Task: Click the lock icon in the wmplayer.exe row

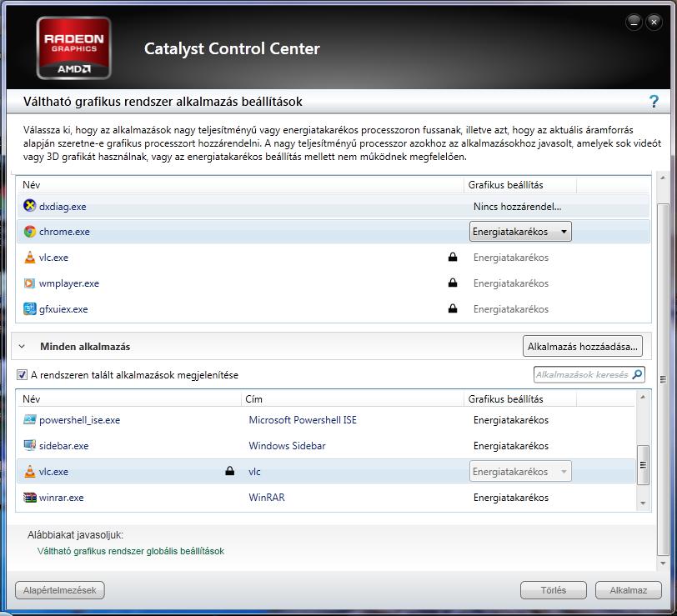Action: pos(453,283)
